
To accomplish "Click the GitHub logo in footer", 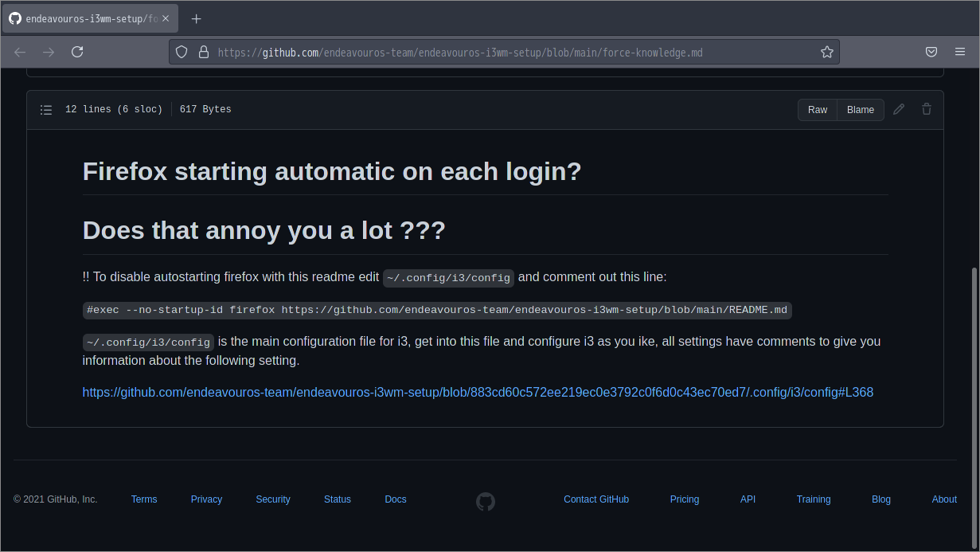I will click(x=486, y=502).
